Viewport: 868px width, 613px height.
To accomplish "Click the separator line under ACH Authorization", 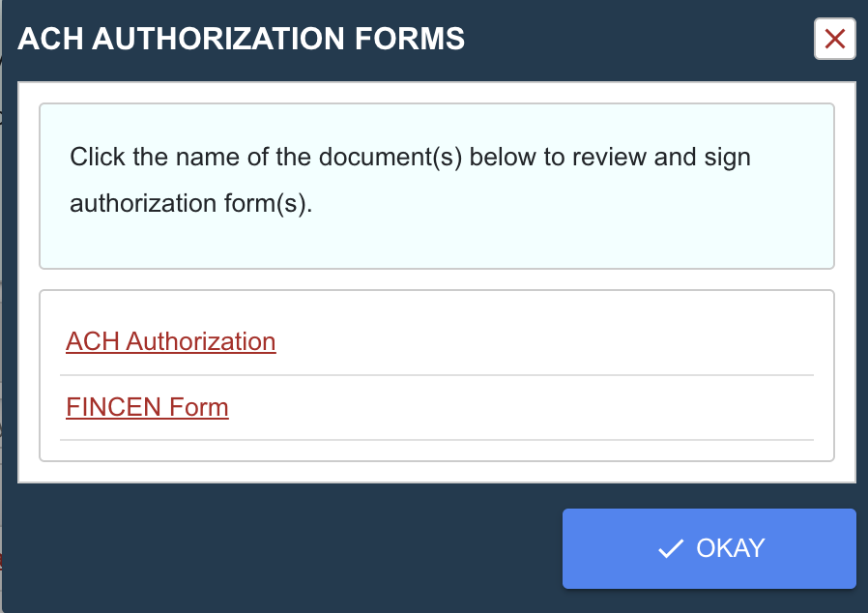I will tap(435, 374).
